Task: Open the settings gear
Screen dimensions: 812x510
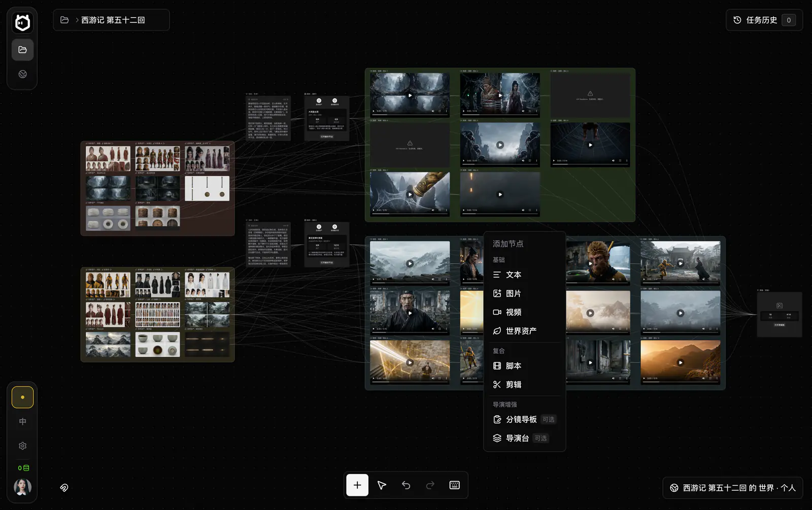Action: click(23, 446)
